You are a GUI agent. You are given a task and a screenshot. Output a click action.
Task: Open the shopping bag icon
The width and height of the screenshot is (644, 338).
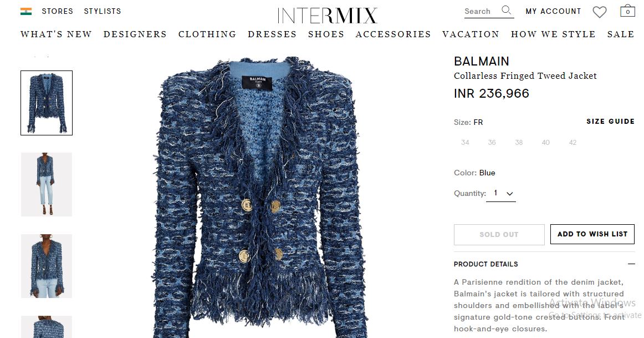click(x=627, y=11)
